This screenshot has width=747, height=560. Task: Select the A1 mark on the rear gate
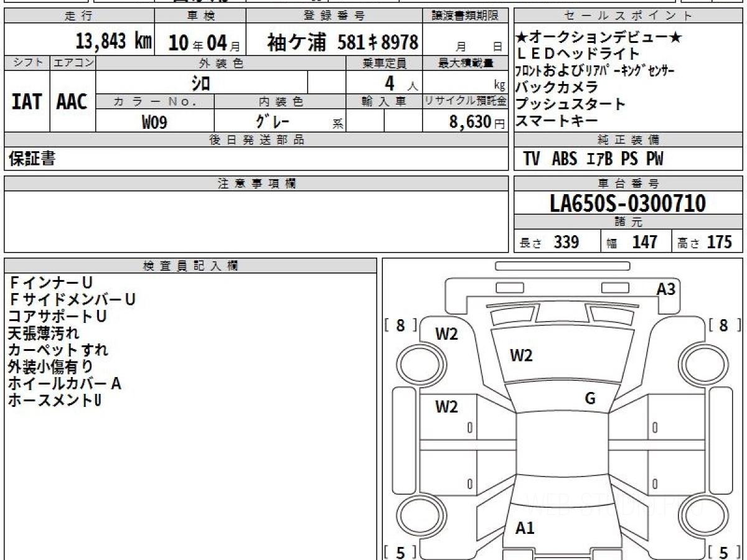pyautogui.click(x=525, y=528)
